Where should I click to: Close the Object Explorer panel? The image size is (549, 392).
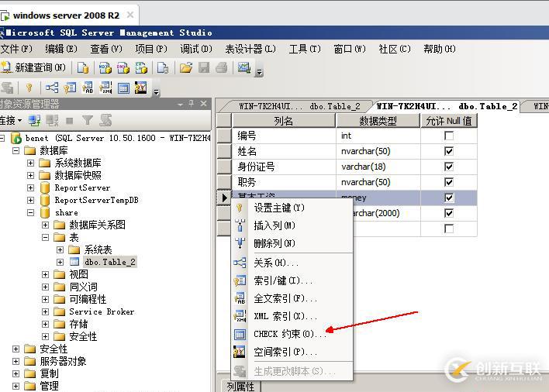pos(204,104)
